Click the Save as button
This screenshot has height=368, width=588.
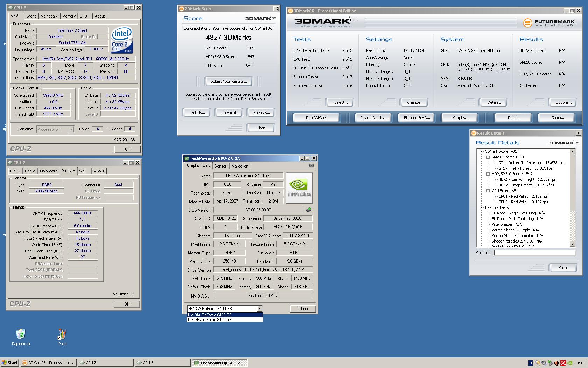[261, 113]
